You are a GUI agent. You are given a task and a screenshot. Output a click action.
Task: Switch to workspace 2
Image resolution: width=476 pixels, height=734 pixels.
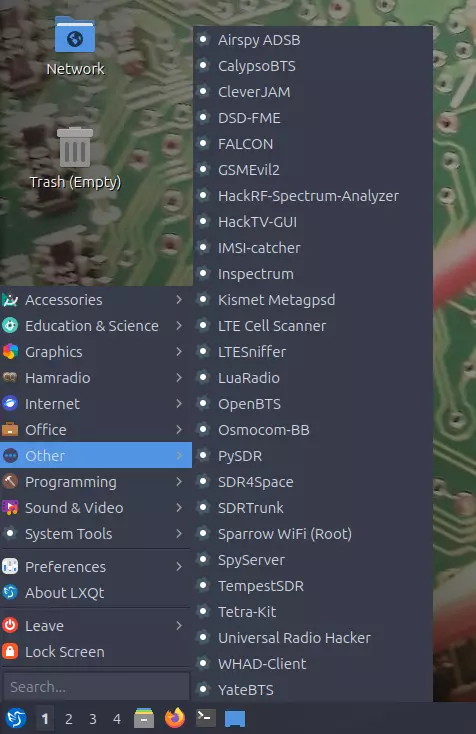pos(69,719)
